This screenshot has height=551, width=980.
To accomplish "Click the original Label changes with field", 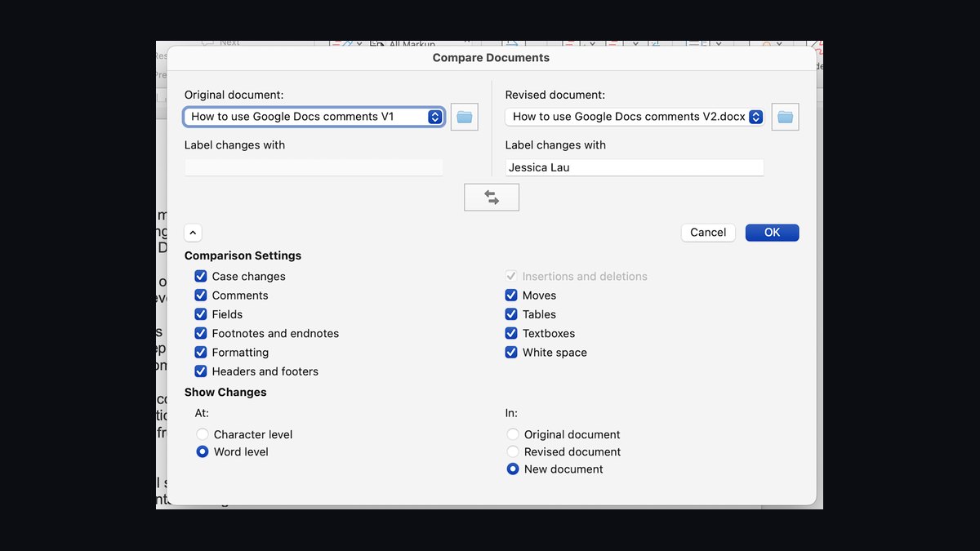I will coord(314,167).
